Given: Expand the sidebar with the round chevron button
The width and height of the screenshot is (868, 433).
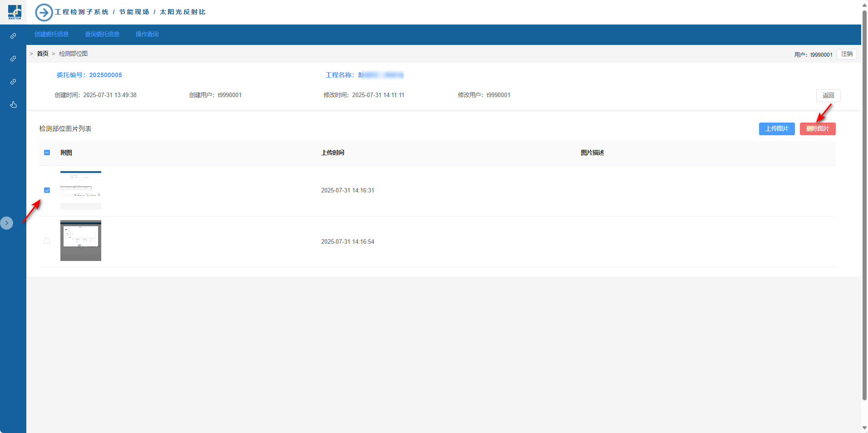Looking at the screenshot, I should [x=7, y=223].
